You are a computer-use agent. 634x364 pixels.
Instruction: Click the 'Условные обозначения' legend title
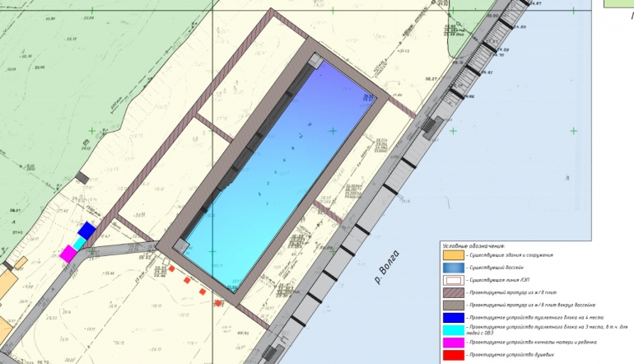(473, 246)
